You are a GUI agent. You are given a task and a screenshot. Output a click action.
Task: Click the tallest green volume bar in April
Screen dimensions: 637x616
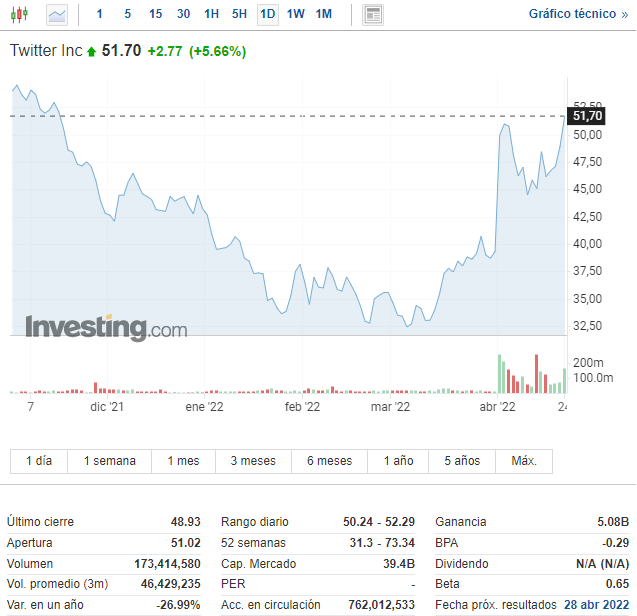pos(499,374)
